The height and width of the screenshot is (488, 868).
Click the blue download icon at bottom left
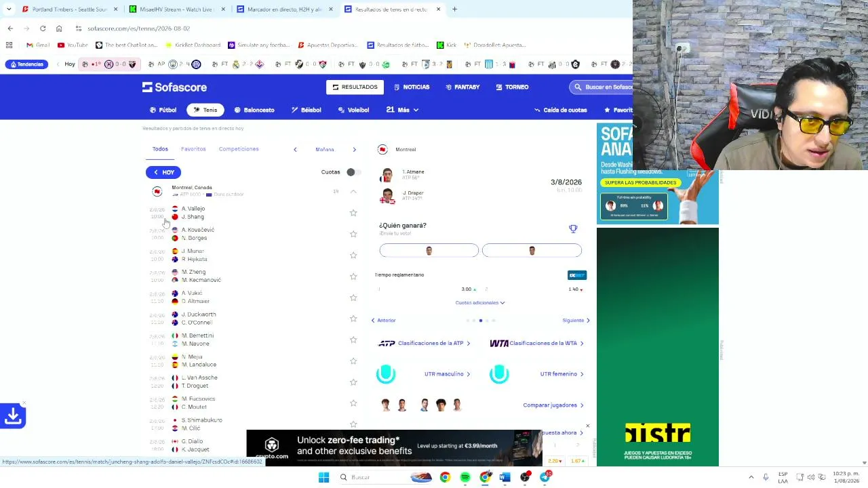click(x=13, y=415)
